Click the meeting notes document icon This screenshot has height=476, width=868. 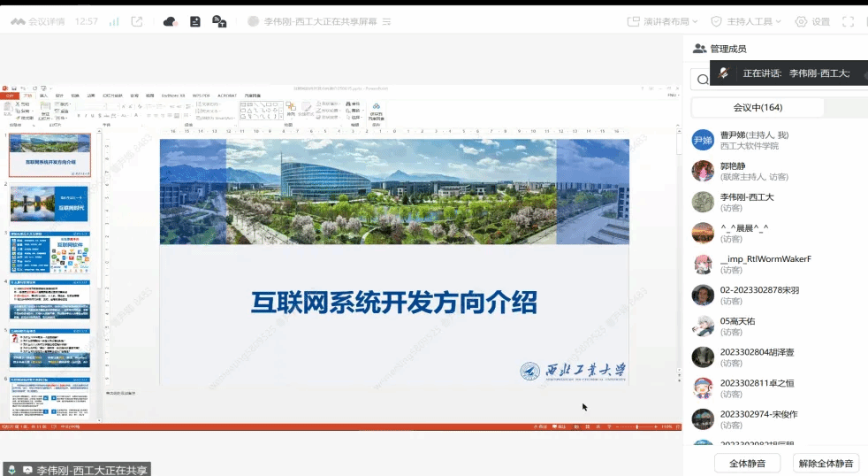click(195, 21)
